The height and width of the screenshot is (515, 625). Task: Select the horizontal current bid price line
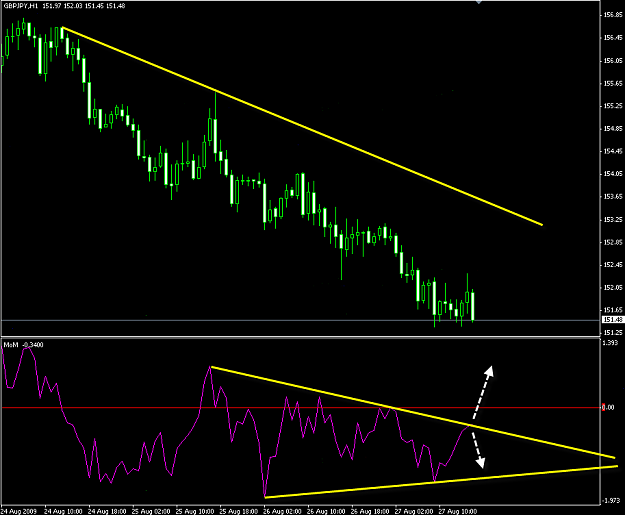301,320
